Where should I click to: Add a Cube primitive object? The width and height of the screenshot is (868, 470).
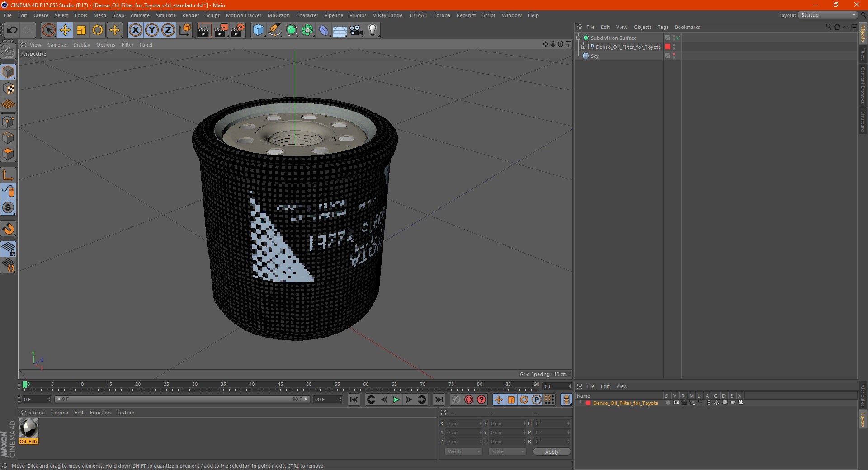258,30
